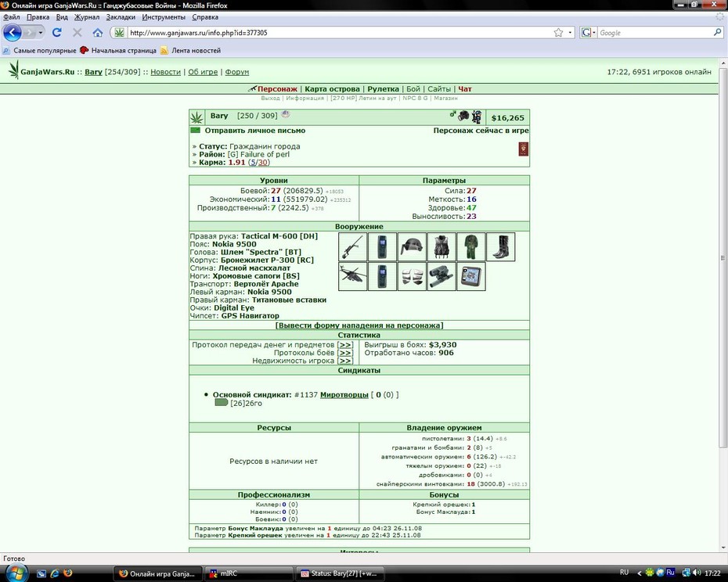Click the soldier figure icon near balance
The image size is (728, 582).
477,117
